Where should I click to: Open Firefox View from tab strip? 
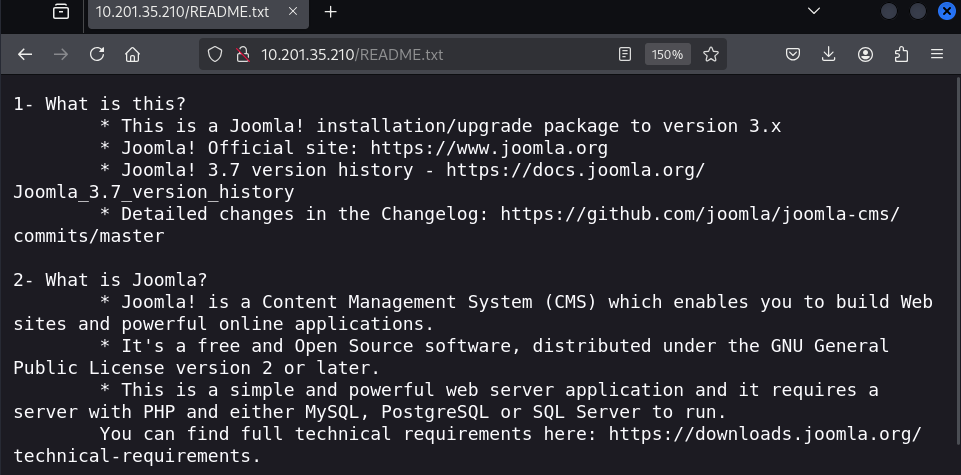(x=61, y=12)
